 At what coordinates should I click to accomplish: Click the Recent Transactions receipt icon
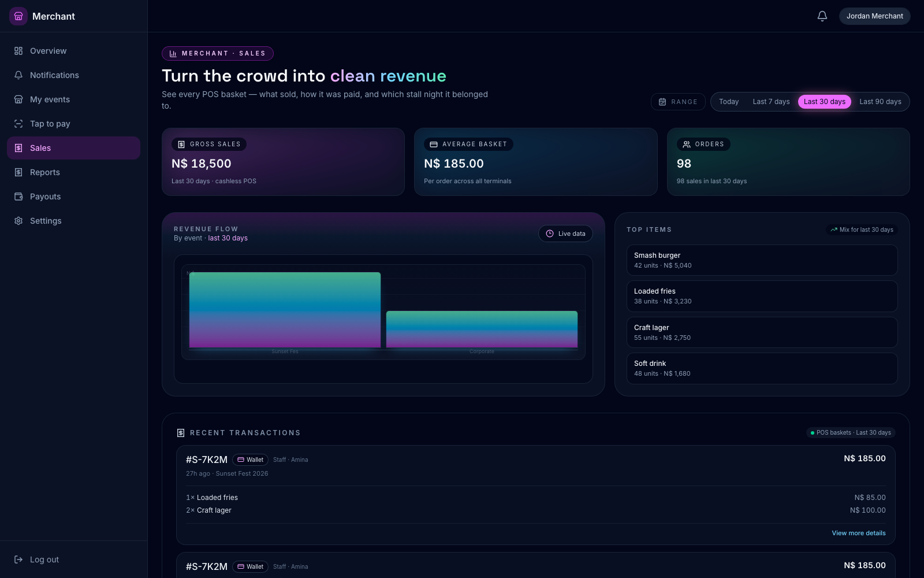click(x=181, y=433)
